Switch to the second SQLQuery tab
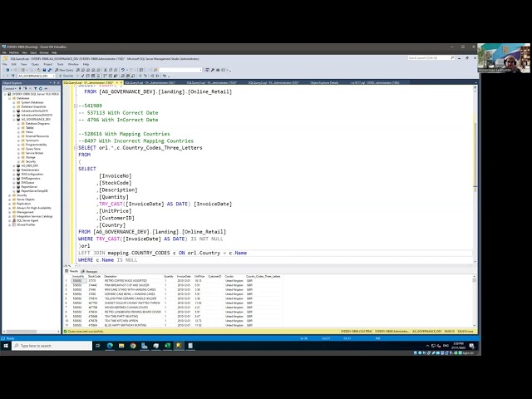The height and width of the screenshot is (399, 532). coord(150,82)
